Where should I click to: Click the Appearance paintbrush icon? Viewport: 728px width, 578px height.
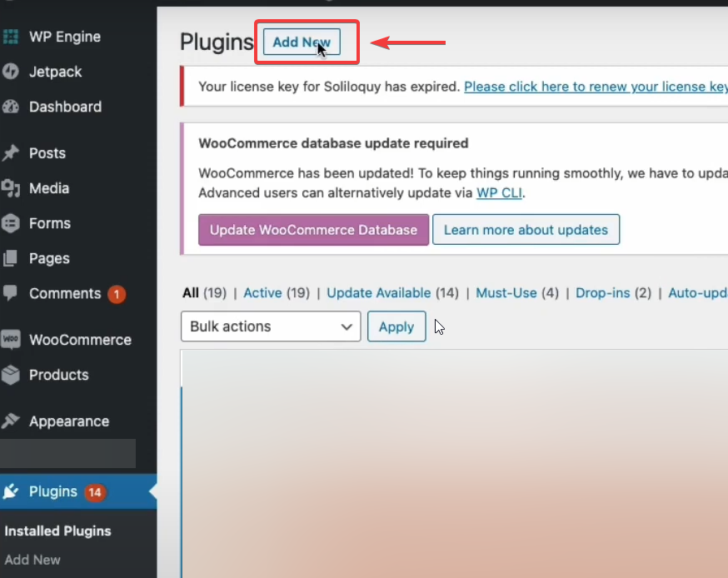pyautogui.click(x=10, y=421)
